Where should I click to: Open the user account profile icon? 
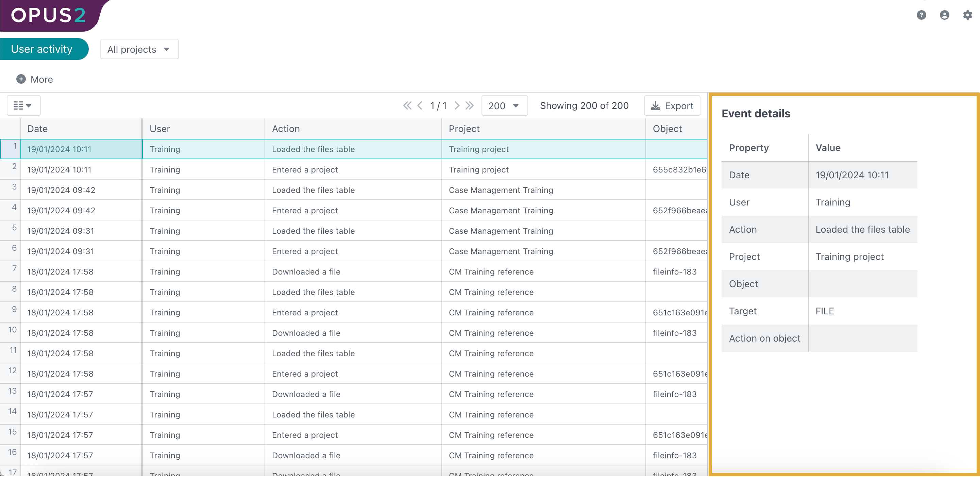[944, 15]
